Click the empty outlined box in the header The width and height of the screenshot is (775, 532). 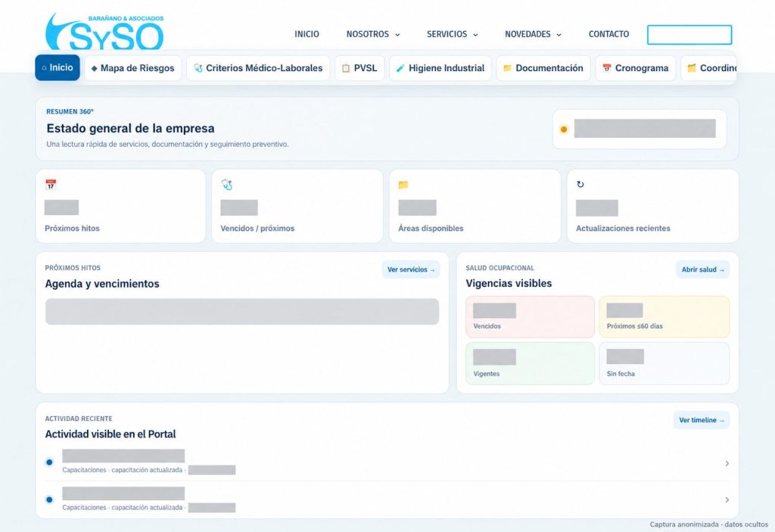coord(689,35)
